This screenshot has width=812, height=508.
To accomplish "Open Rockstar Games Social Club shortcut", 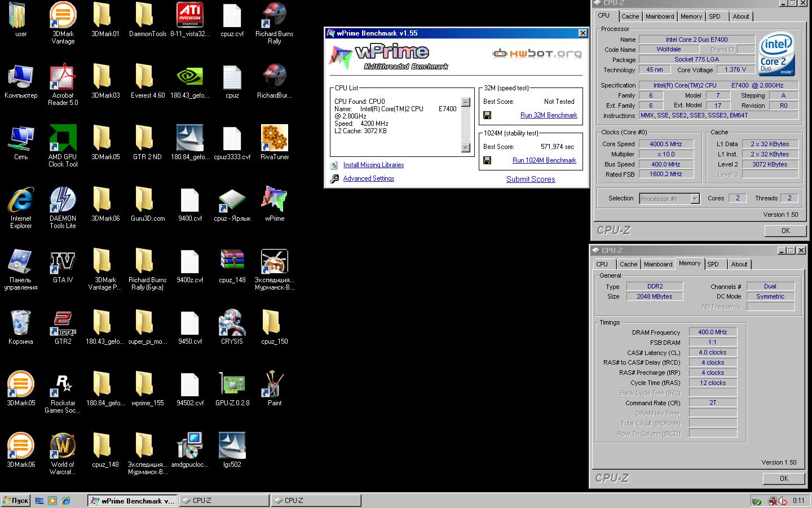I will (x=63, y=392).
